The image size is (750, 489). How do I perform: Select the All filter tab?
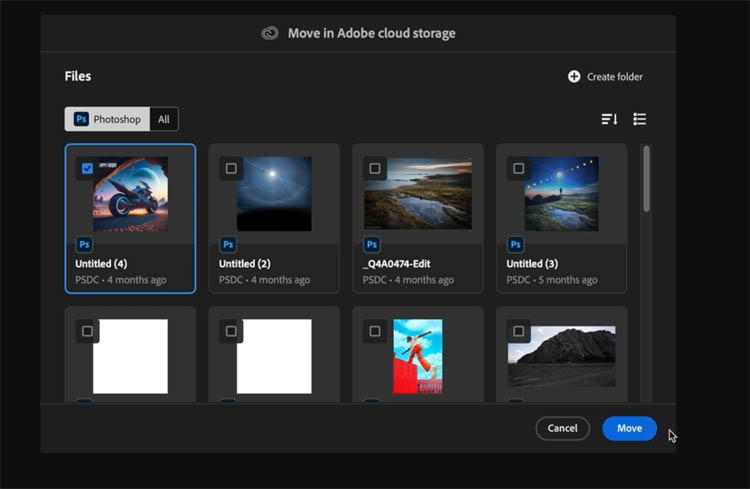[x=164, y=119]
